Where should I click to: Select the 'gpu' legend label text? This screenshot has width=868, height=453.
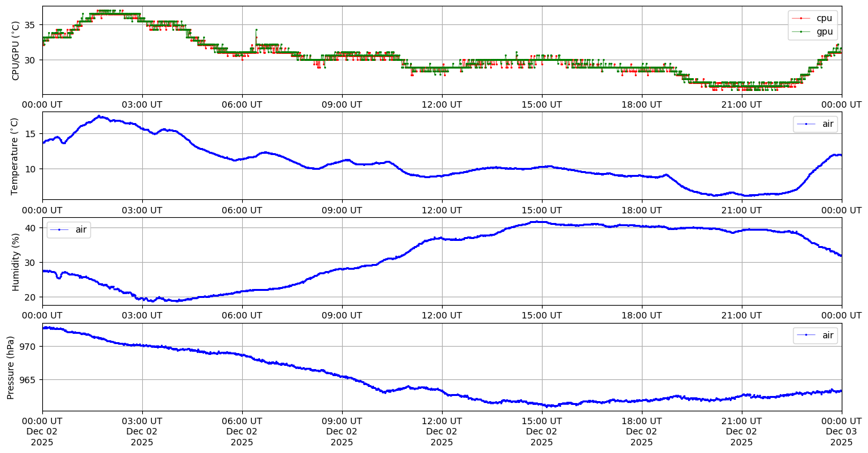point(824,31)
